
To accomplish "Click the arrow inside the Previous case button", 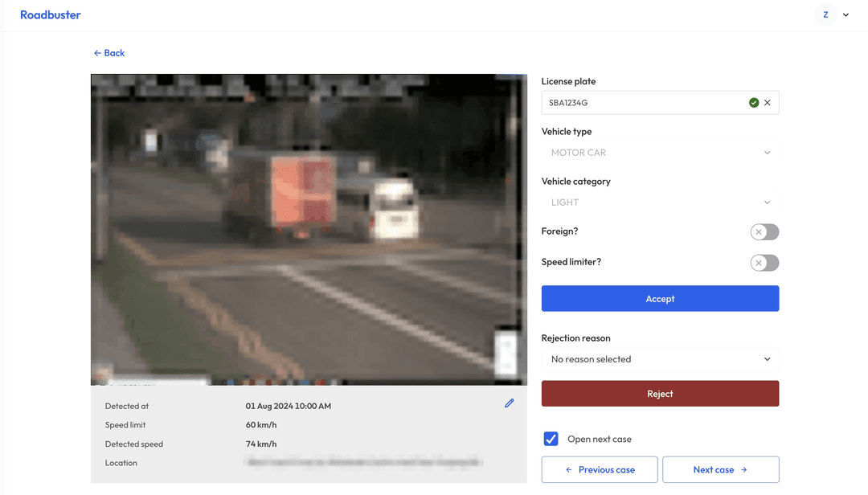I will [x=571, y=469].
